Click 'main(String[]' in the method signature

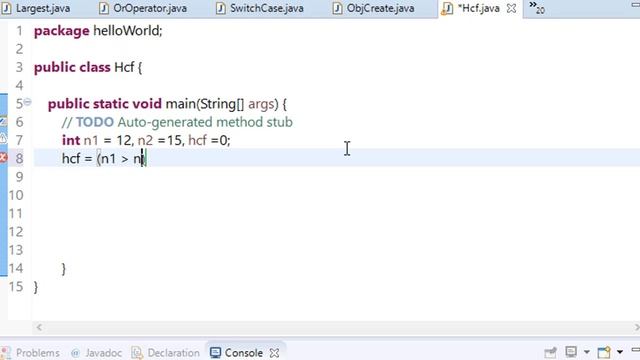click(x=205, y=104)
